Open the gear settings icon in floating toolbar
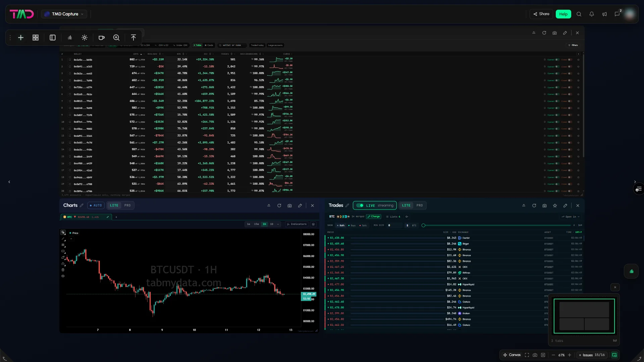 [x=85, y=38]
